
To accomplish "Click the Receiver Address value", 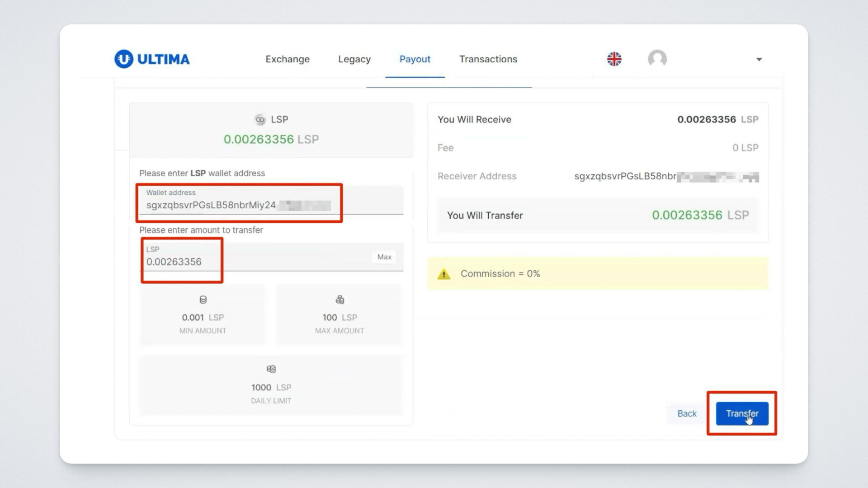I will (666, 177).
